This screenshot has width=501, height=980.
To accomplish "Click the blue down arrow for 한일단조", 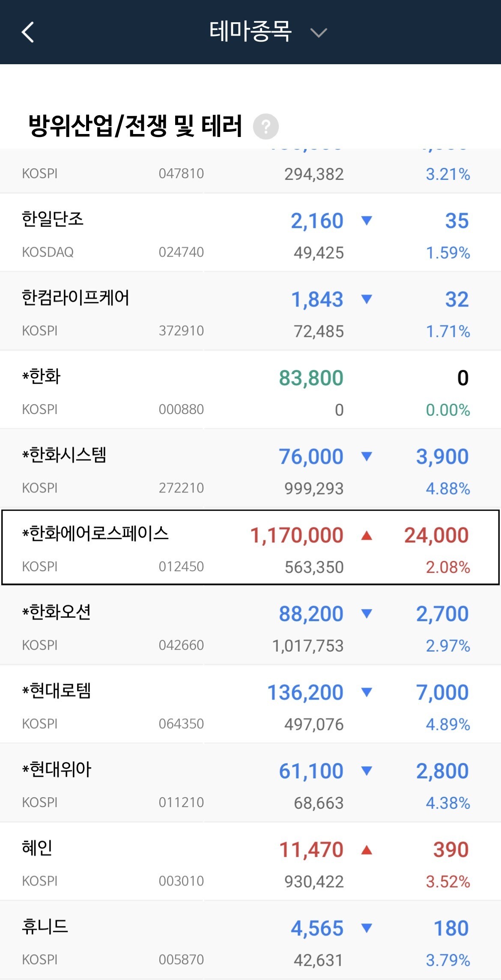I will [367, 220].
